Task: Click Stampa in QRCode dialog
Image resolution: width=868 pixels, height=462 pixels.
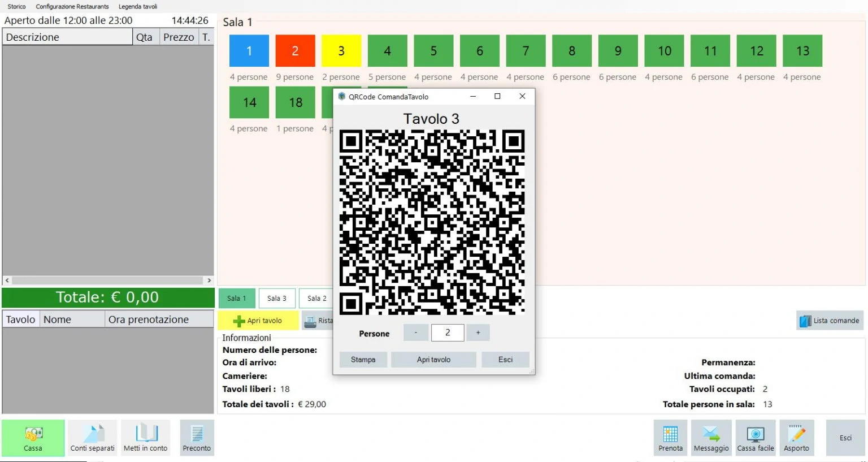Action: (363, 360)
